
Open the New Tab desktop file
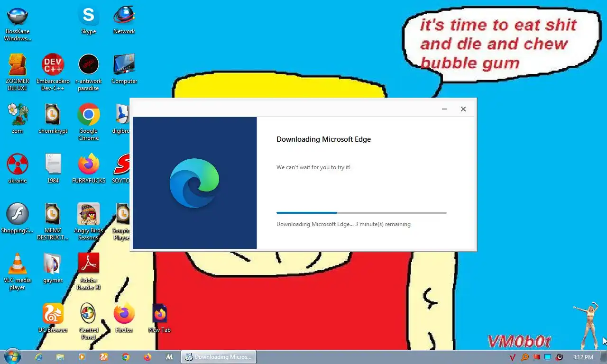(159, 318)
